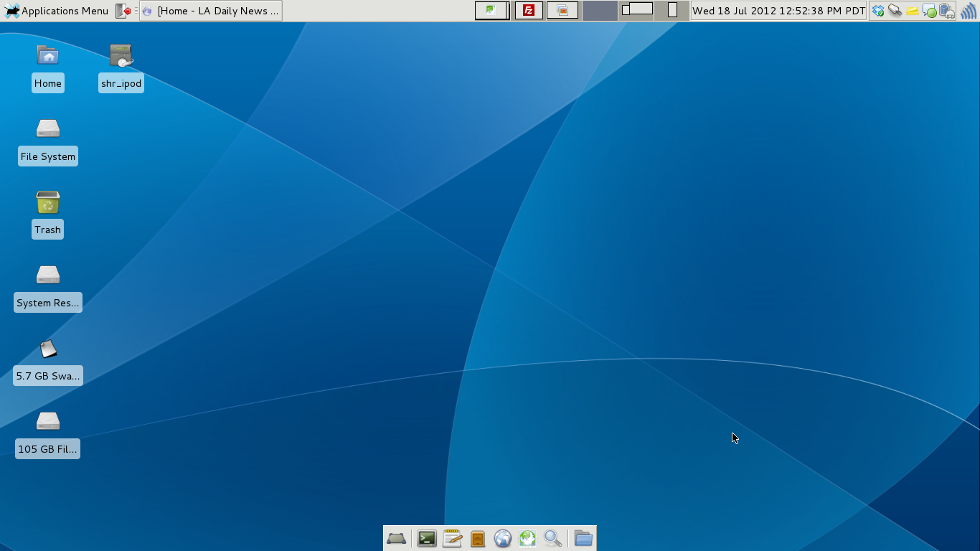The height and width of the screenshot is (551, 980).
Task: Click the Dropbox icon in the system tray
Action: click(x=877, y=11)
